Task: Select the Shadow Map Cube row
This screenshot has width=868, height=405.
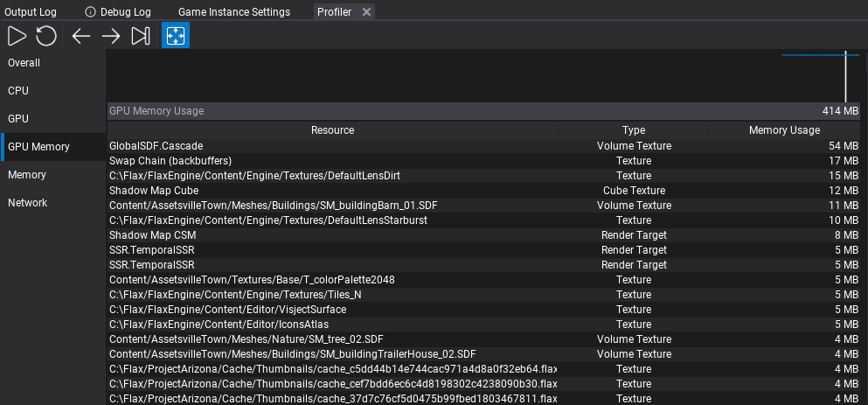Action: pos(483,191)
